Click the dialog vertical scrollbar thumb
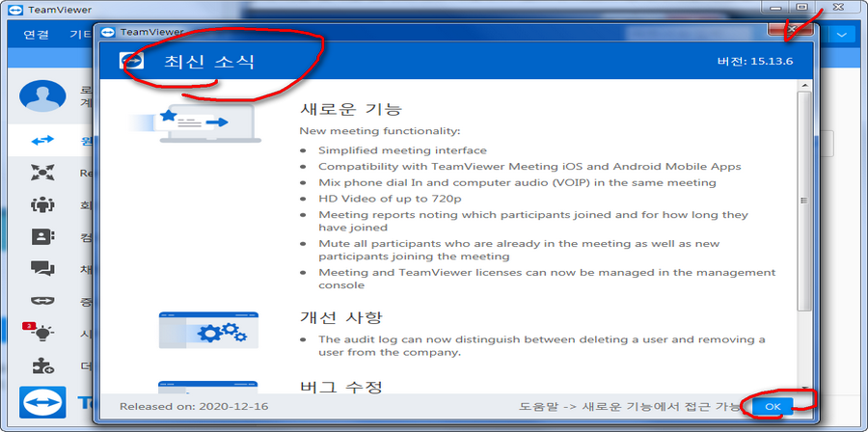 (804, 201)
